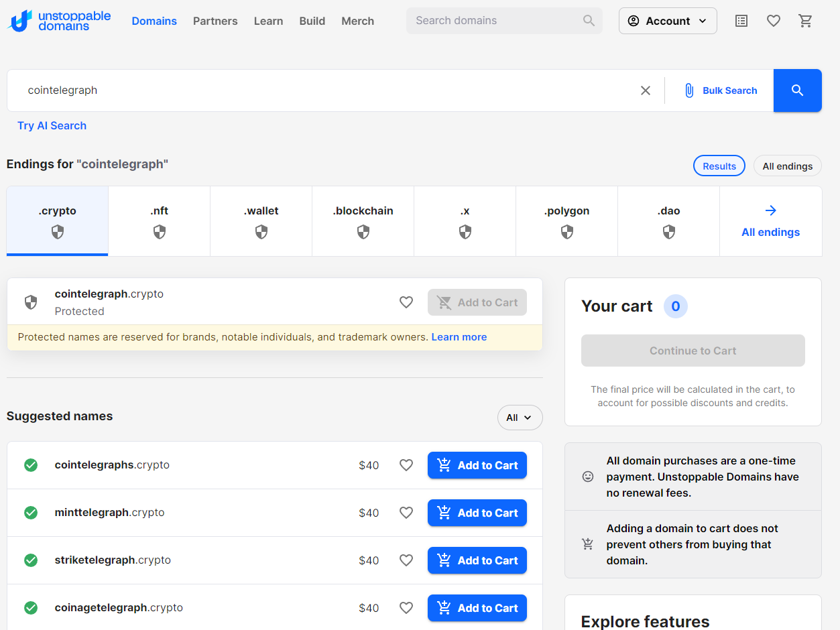The image size is (840, 630).
Task: Open the Learn menu
Action: (x=268, y=21)
